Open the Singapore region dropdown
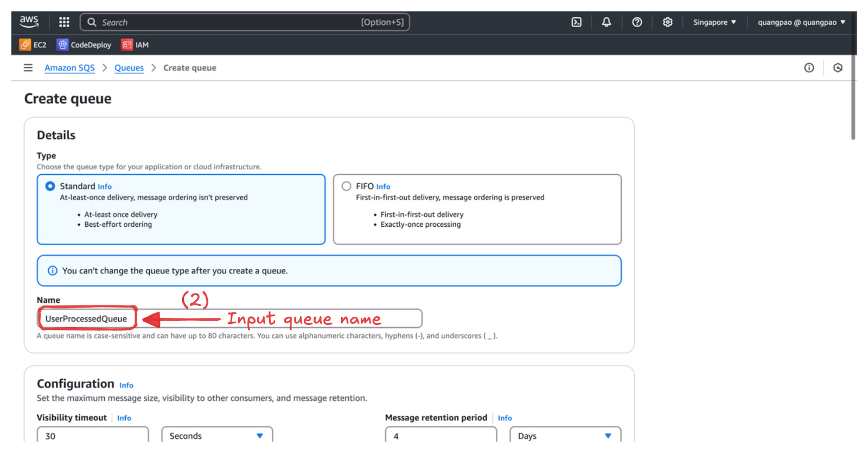This screenshot has height=453, width=868. pos(714,22)
